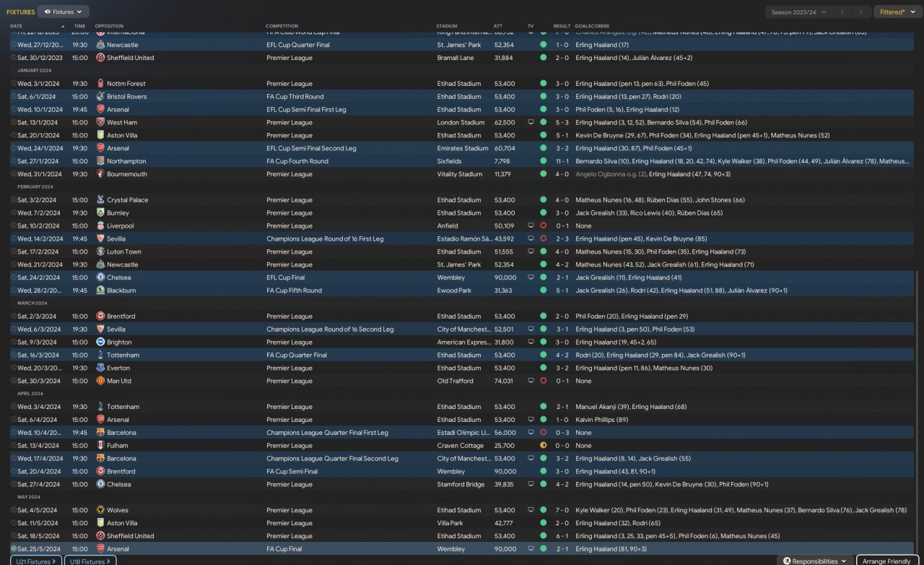Click the 11 - 1 result against Northampton

pyautogui.click(x=562, y=162)
